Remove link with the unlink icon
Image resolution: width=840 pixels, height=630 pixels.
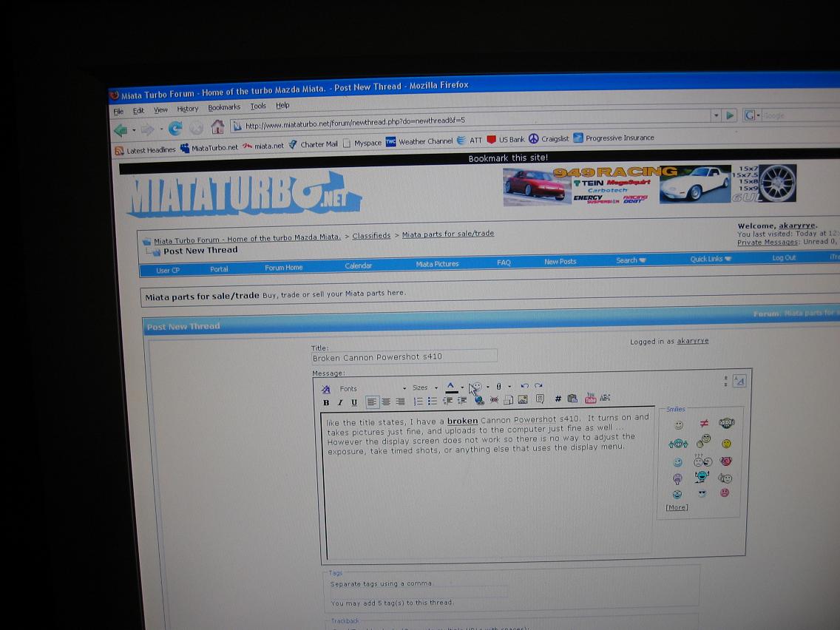point(494,400)
